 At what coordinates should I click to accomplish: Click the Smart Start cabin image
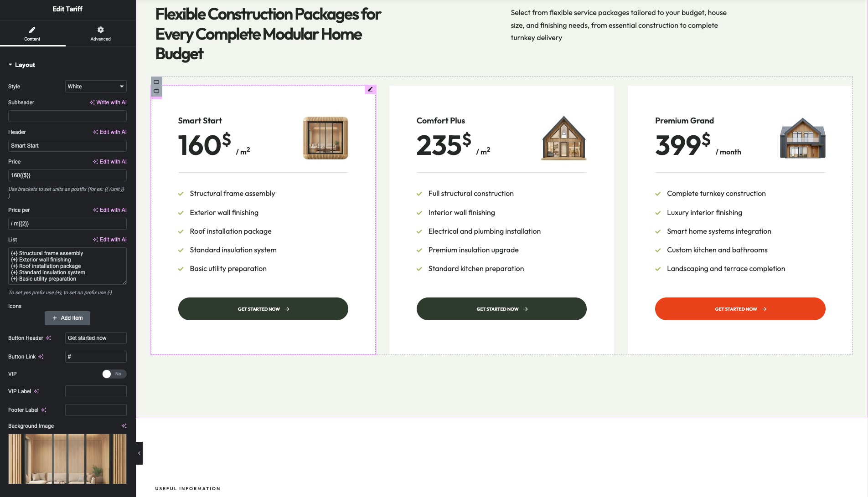(x=325, y=138)
